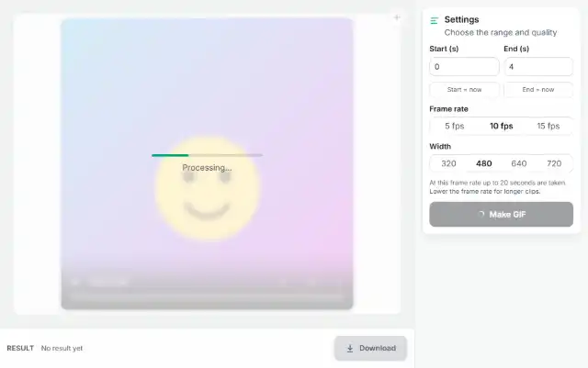Click the smiley face in the video
This screenshot has width=588, height=368.
[207, 188]
